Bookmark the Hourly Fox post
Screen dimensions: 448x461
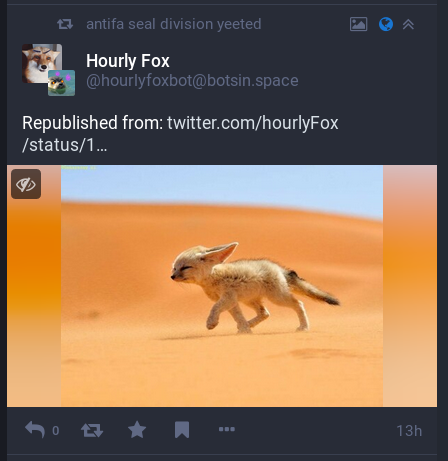(x=182, y=430)
